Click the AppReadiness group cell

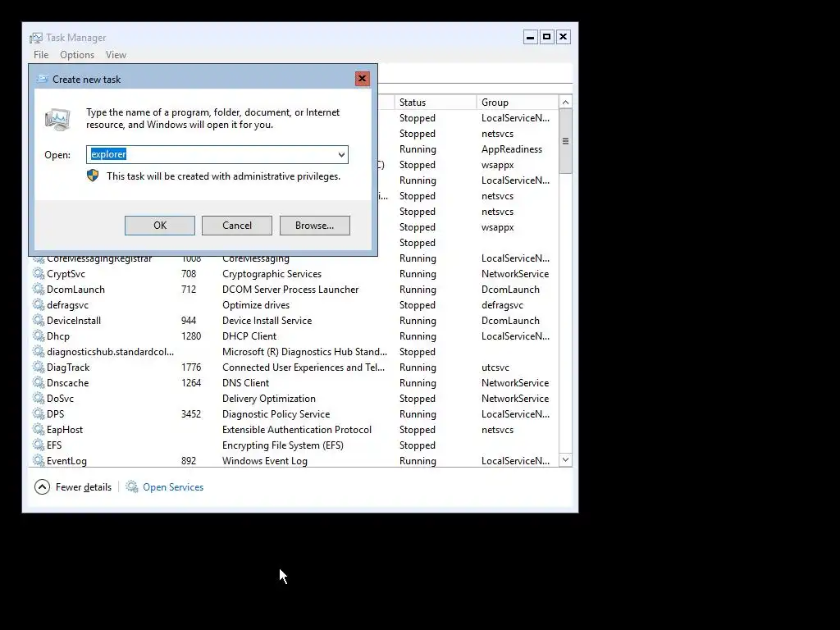[x=512, y=149]
